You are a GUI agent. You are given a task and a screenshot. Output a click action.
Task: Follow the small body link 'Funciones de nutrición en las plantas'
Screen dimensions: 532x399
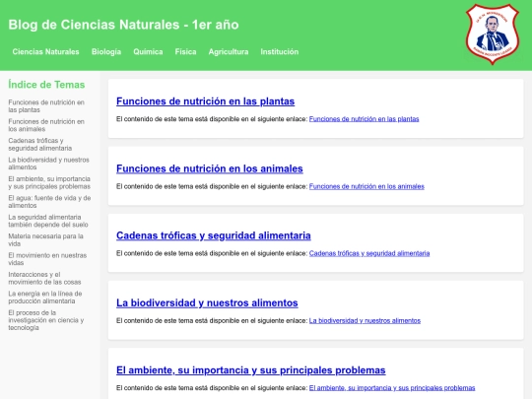pos(365,119)
